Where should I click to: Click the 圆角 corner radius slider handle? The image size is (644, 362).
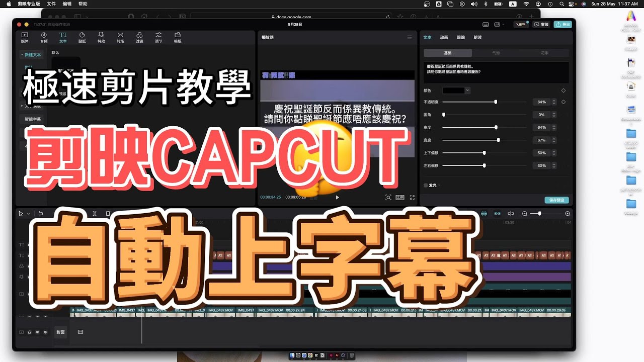point(444,115)
